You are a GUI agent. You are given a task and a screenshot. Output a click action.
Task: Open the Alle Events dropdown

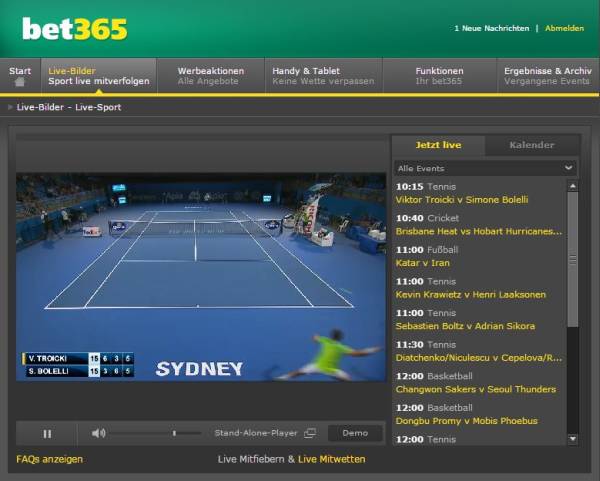click(x=485, y=168)
